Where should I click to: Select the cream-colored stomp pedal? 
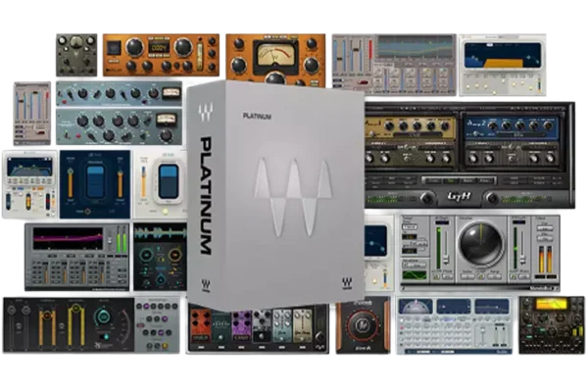[302, 325]
